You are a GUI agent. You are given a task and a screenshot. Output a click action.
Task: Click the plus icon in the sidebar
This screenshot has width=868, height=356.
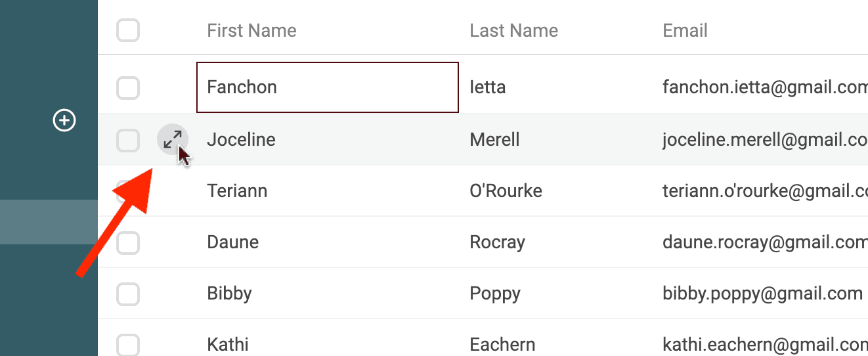(x=64, y=121)
